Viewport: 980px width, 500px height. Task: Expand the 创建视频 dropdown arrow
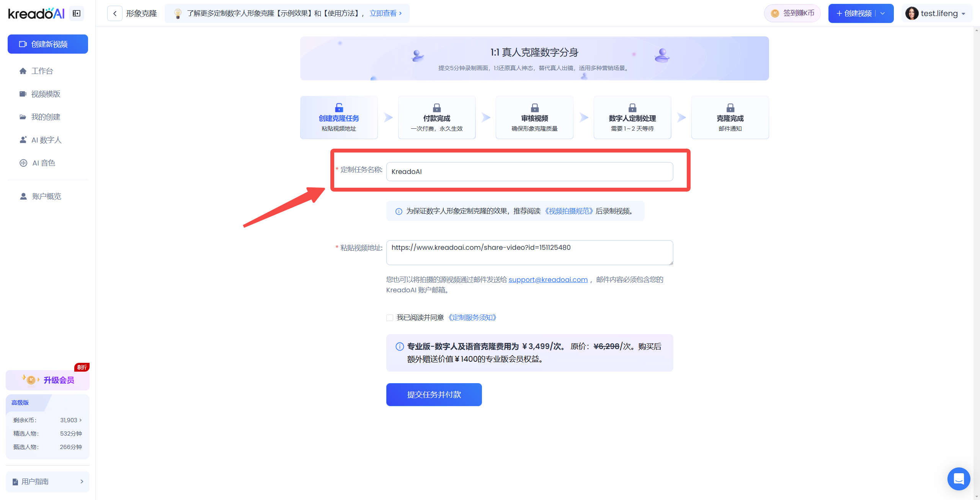coord(883,13)
